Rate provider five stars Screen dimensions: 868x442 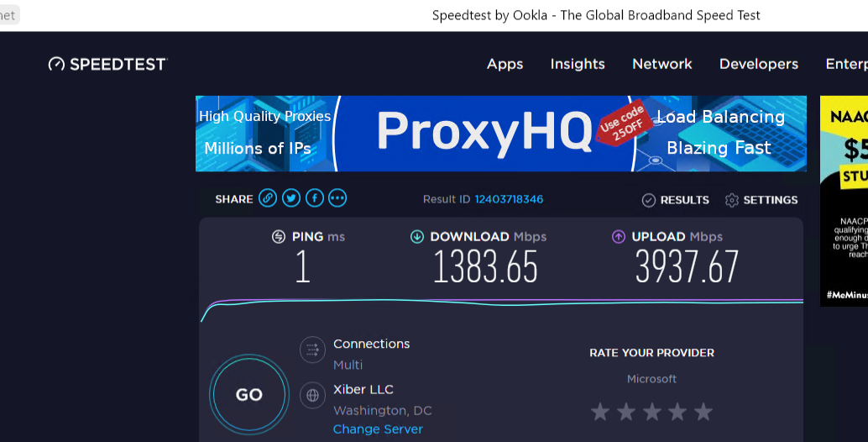click(703, 412)
